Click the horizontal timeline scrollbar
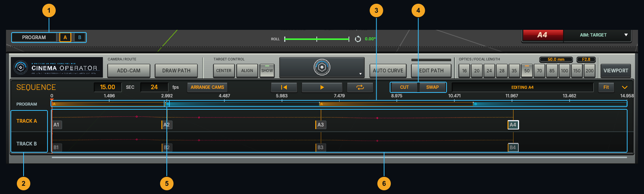 (x=339, y=157)
